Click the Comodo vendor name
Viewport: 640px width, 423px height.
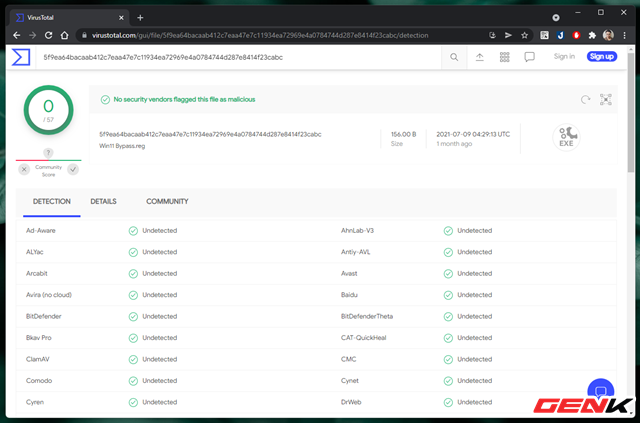point(39,381)
